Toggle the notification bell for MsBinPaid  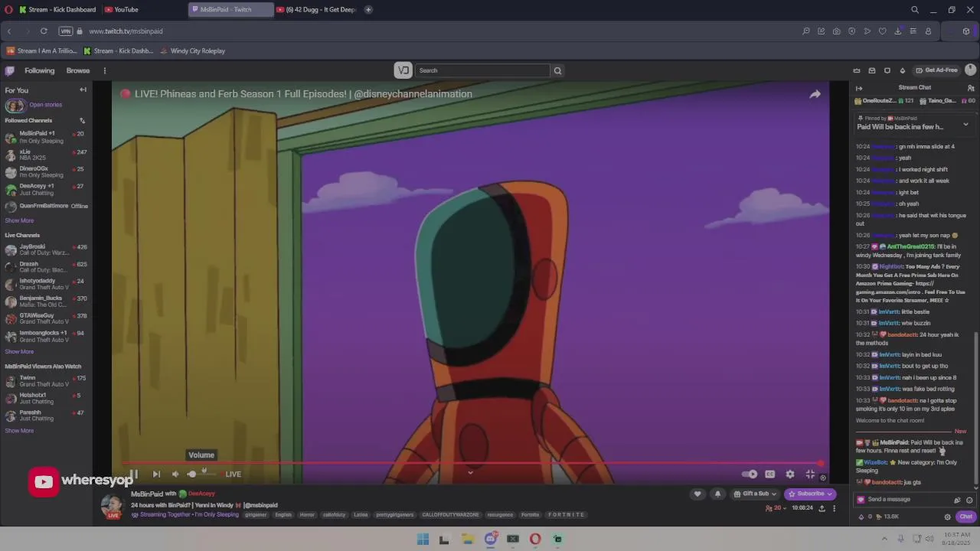coord(717,494)
